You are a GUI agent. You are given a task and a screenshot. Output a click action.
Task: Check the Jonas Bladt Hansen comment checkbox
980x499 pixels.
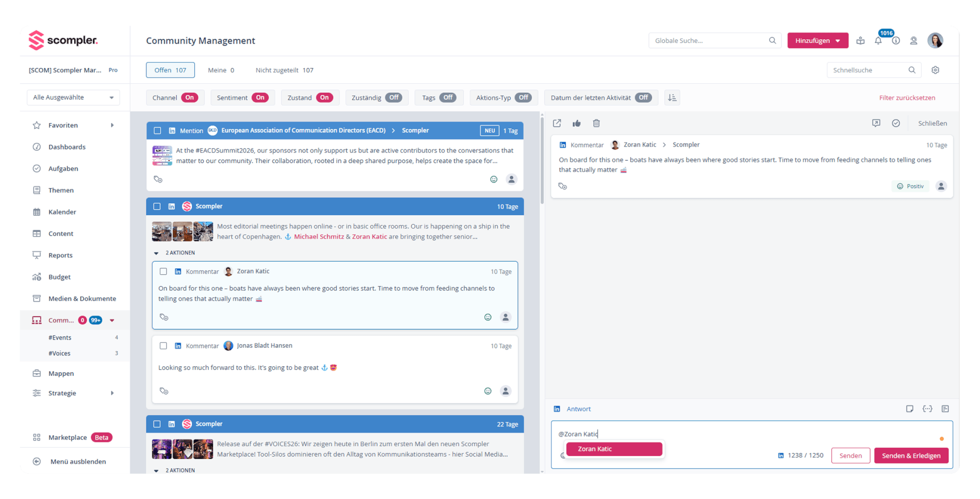(x=163, y=346)
